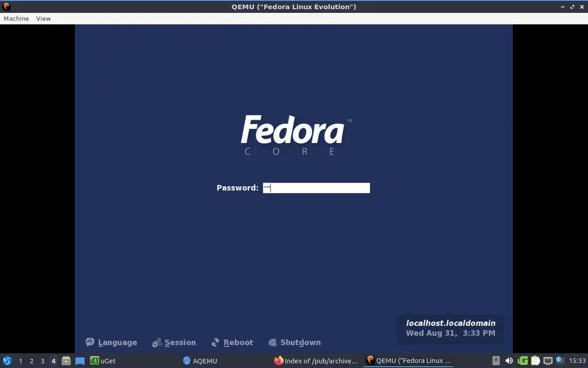Click the Password input field
This screenshot has height=368, width=588.
click(316, 188)
